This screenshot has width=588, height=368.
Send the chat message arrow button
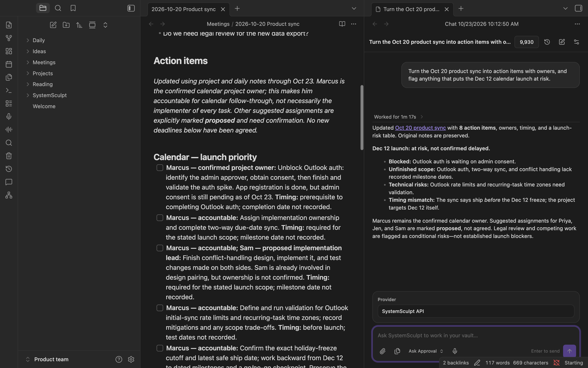click(x=569, y=351)
